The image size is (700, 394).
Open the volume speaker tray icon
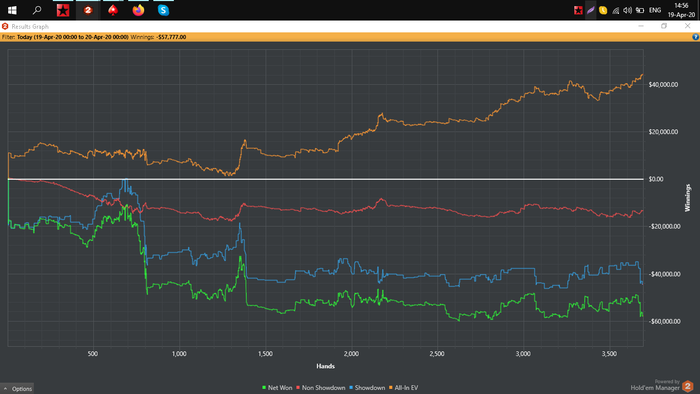627,10
